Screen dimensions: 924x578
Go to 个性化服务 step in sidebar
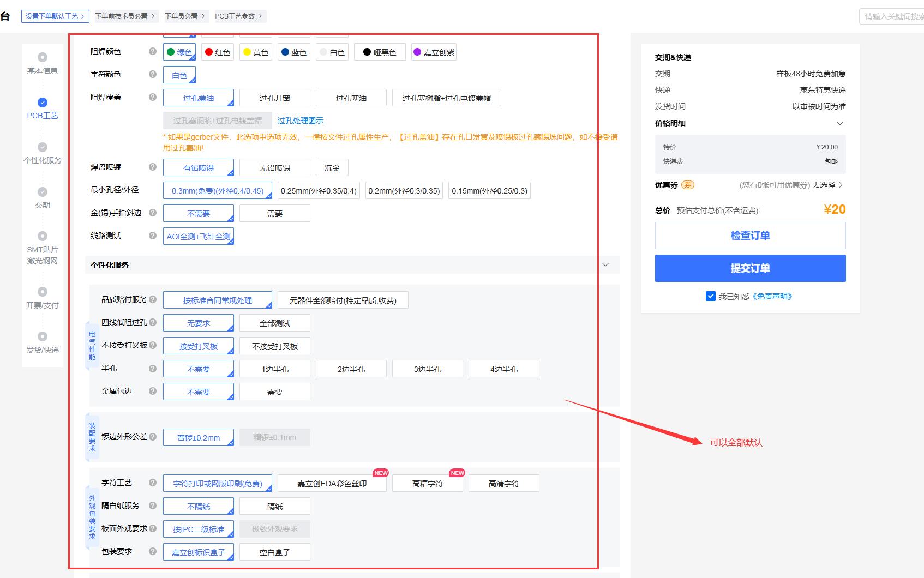pos(43,160)
